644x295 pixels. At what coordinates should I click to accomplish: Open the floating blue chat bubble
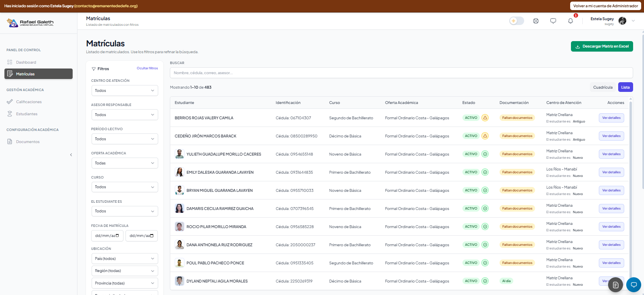pyautogui.click(x=634, y=285)
